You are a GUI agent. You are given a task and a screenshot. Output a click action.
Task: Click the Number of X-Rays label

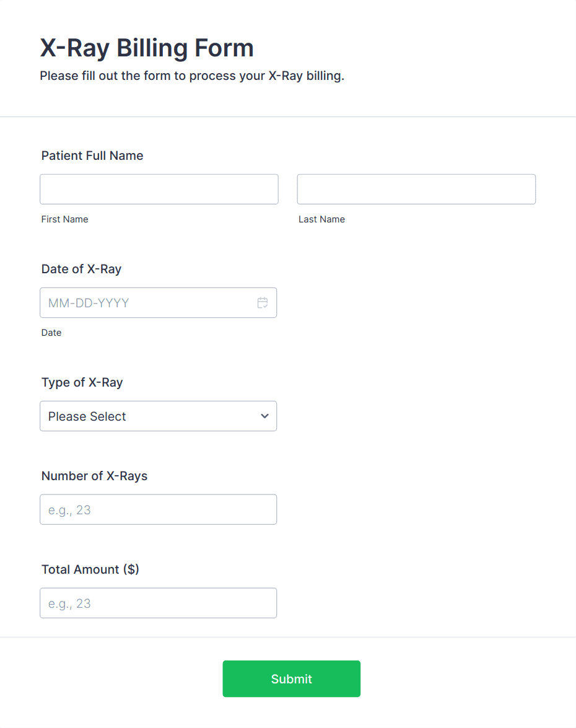[94, 476]
